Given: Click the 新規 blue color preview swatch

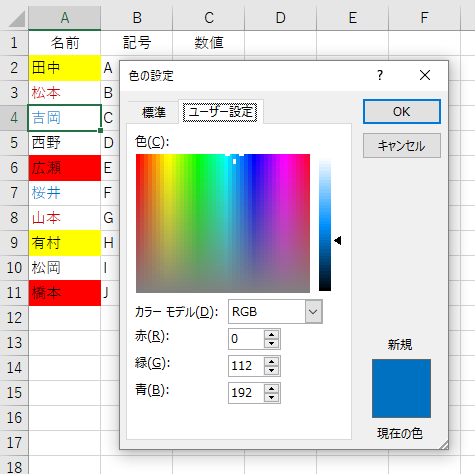Looking at the screenshot, I should tap(401, 388).
